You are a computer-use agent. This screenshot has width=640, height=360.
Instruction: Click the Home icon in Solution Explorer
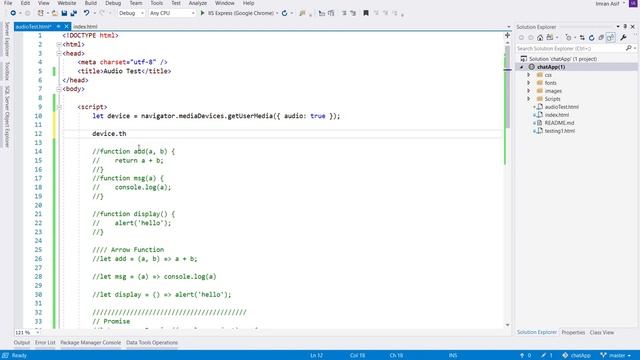tap(540, 38)
